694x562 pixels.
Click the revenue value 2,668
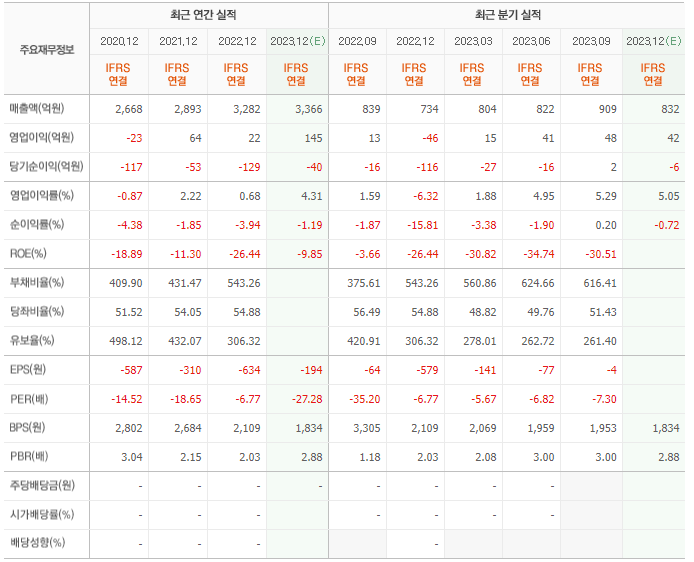(129, 109)
